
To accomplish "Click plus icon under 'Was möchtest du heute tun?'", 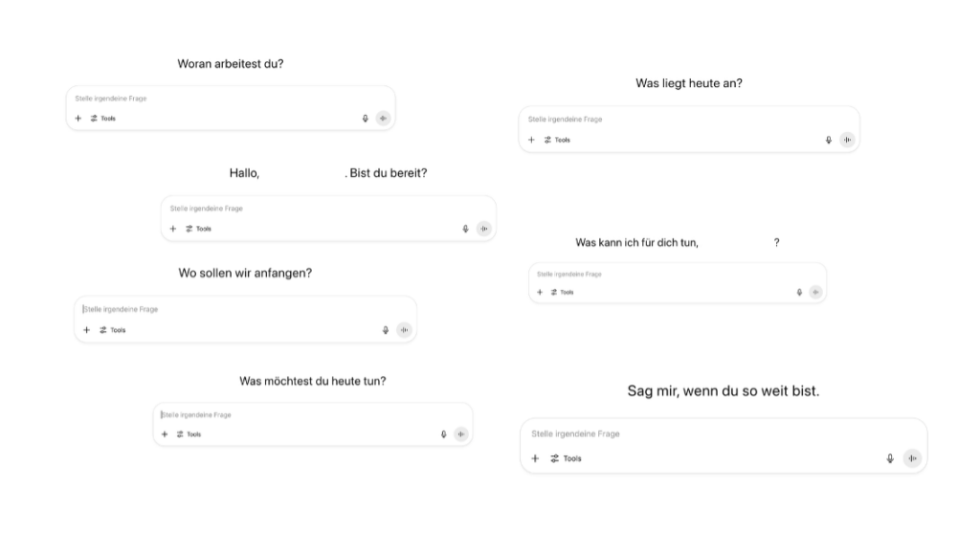I will (165, 434).
